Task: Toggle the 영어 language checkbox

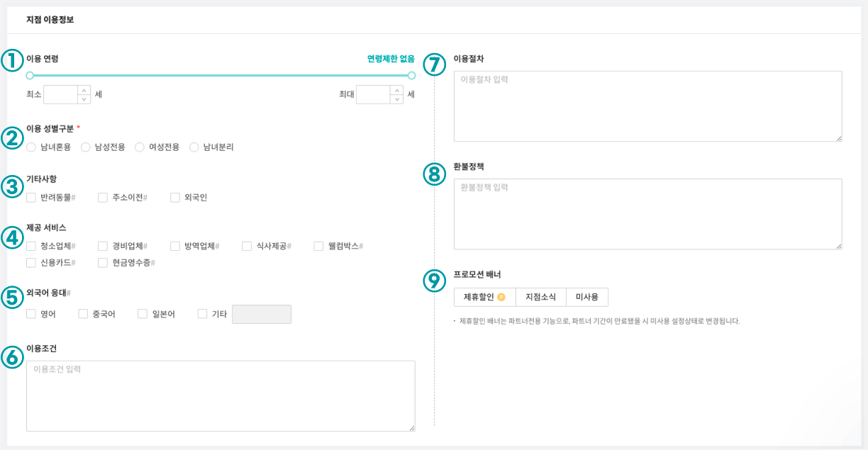Action: tap(31, 314)
